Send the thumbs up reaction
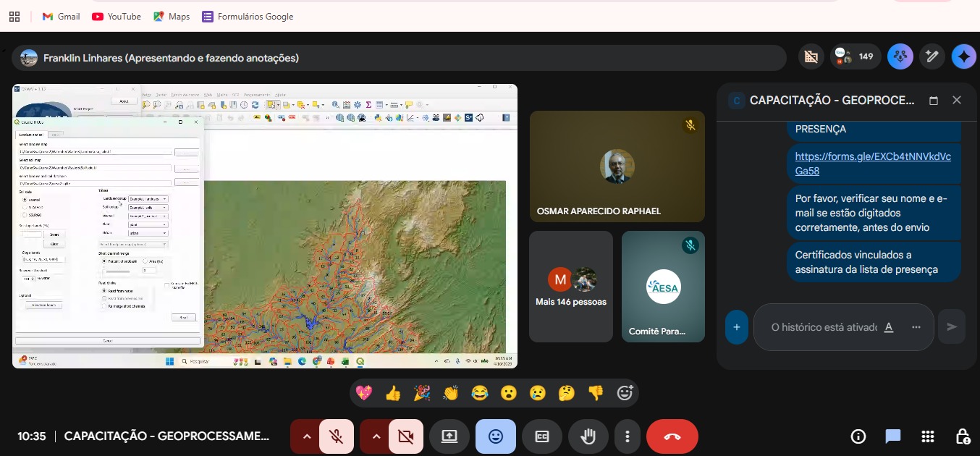This screenshot has width=980, height=456. [393, 393]
